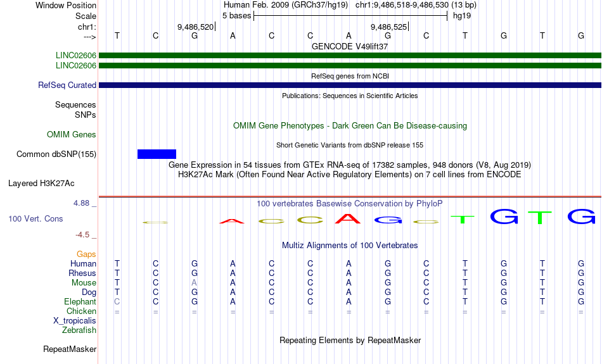Click the 100 Vert. Cons label
The width and height of the screenshot is (602, 364).
[35, 218]
